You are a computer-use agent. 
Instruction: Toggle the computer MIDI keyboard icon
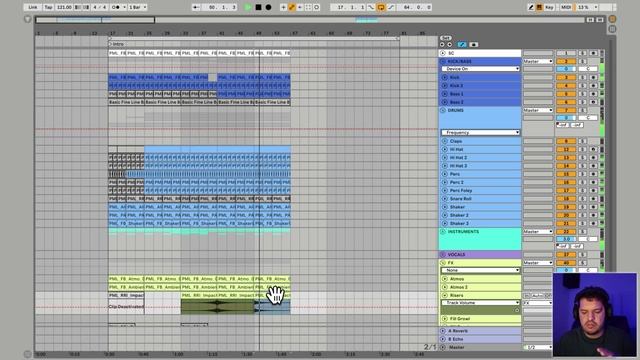tap(539, 7)
